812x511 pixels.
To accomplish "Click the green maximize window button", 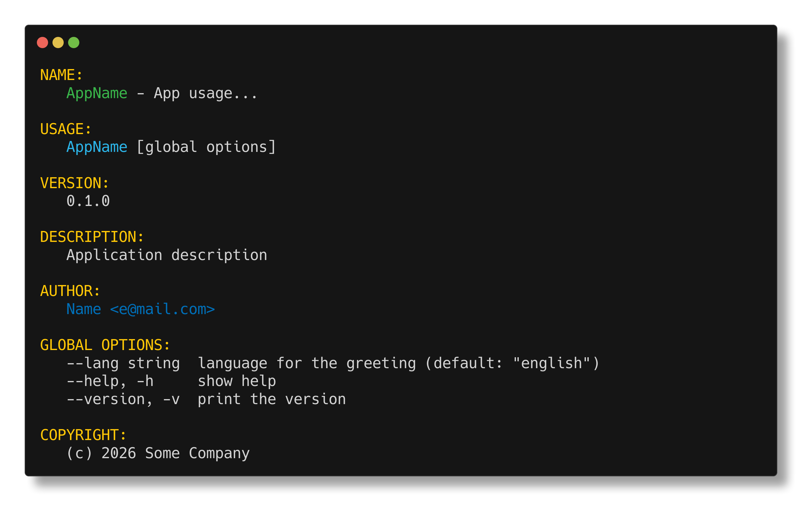I will (x=73, y=43).
